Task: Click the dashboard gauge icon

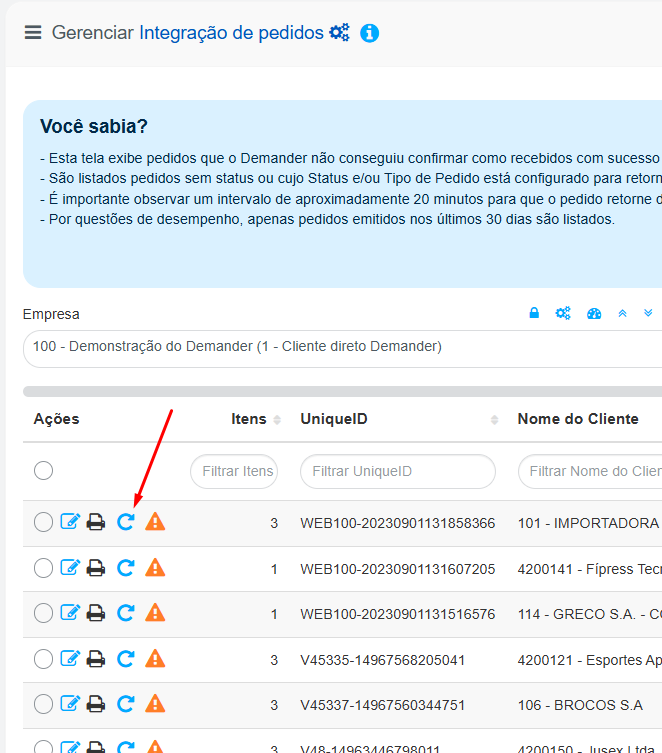Action: click(x=594, y=314)
